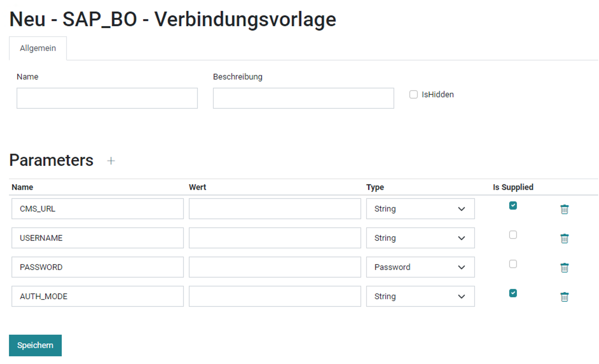Viewport: 599px width, 364px height.
Task: Uncheck Is Supplied for CMS_URL
Action: [x=513, y=206]
